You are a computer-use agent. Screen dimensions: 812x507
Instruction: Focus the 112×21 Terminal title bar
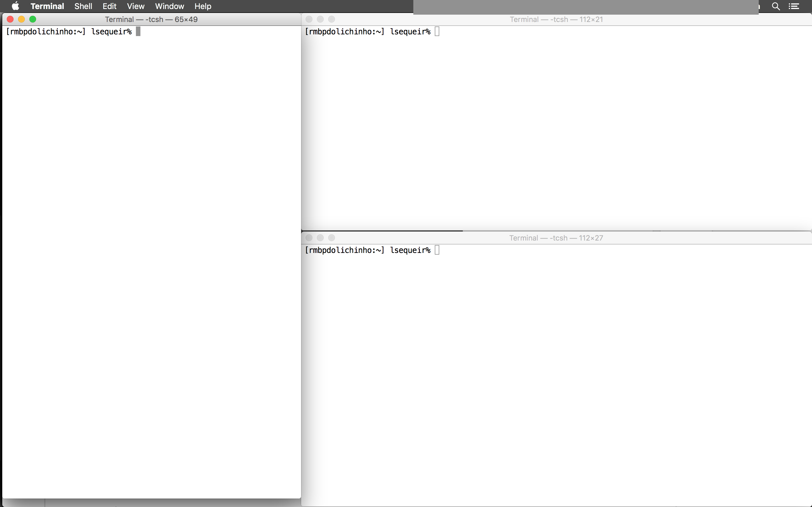556,19
